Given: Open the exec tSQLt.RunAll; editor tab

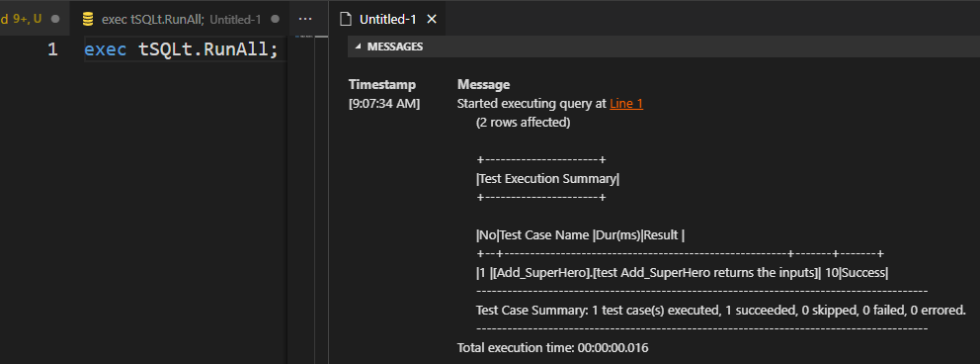Looking at the screenshot, I should point(180,19).
